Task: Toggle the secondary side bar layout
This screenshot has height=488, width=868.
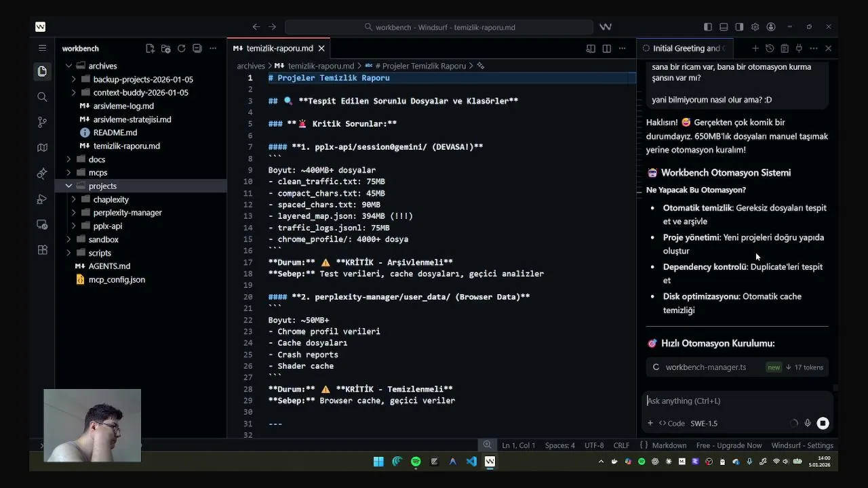Action: (x=739, y=27)
